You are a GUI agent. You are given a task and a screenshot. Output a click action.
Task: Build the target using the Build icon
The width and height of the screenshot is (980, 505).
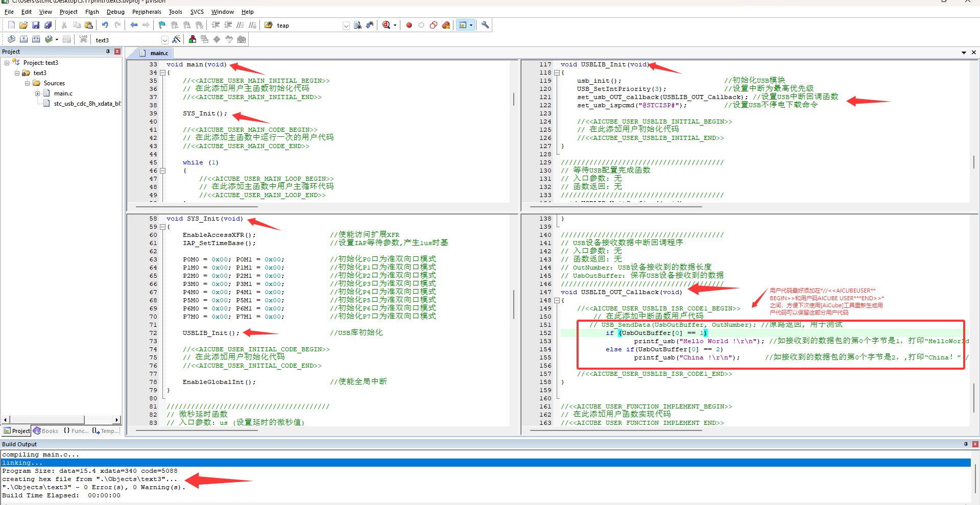23,39
